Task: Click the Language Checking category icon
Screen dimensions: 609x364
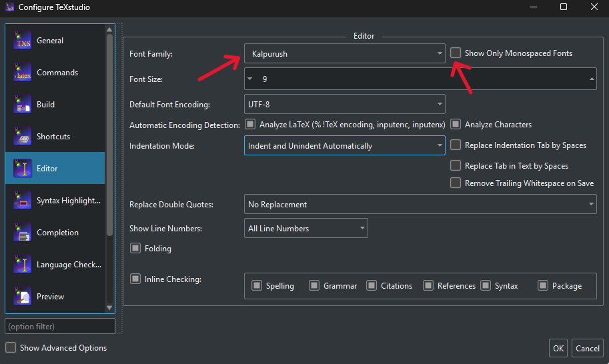Action: click(23, 265)
